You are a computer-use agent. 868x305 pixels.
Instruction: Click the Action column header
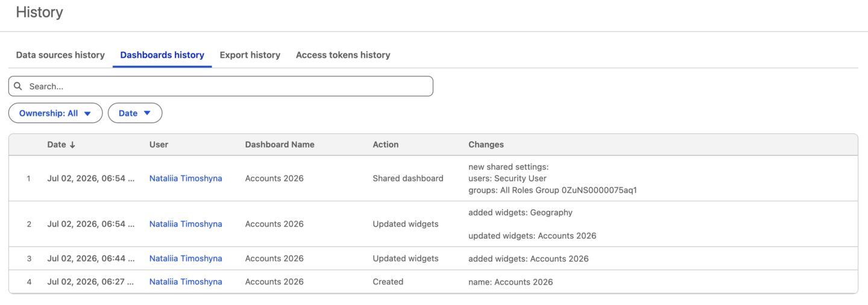[386, 145]
